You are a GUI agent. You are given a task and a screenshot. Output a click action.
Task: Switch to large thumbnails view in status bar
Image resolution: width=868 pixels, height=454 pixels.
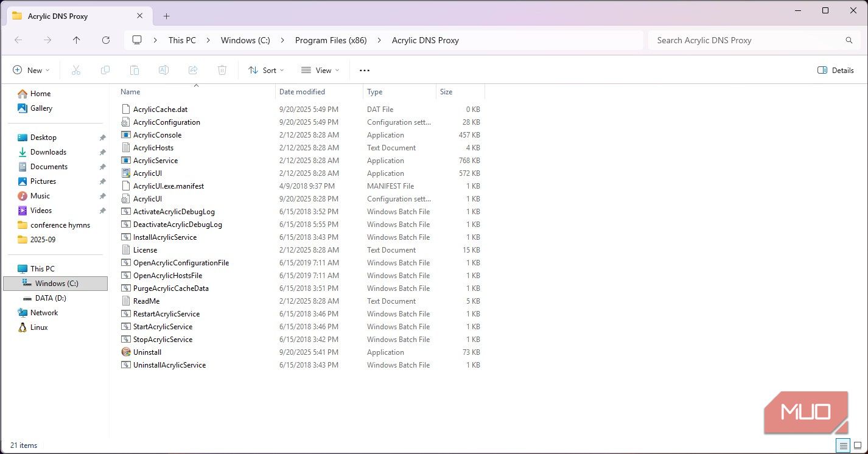point(858,445)
